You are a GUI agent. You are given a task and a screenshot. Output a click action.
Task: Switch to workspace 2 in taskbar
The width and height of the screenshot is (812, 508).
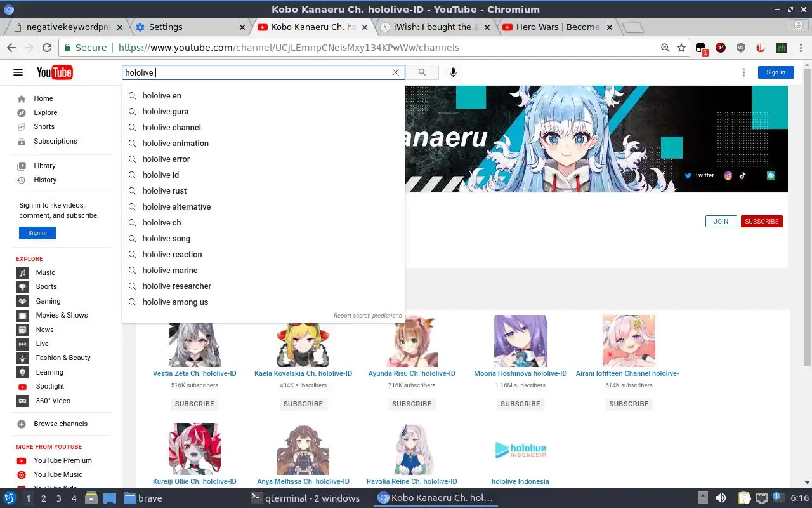pos(43,498)
